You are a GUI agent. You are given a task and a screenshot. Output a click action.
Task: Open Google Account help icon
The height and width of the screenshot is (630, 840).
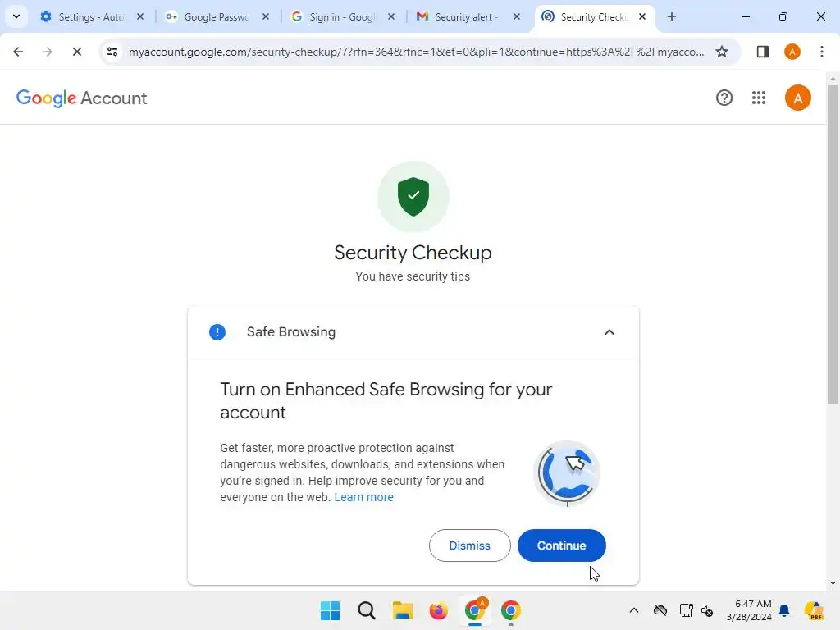tap(724, 98)
